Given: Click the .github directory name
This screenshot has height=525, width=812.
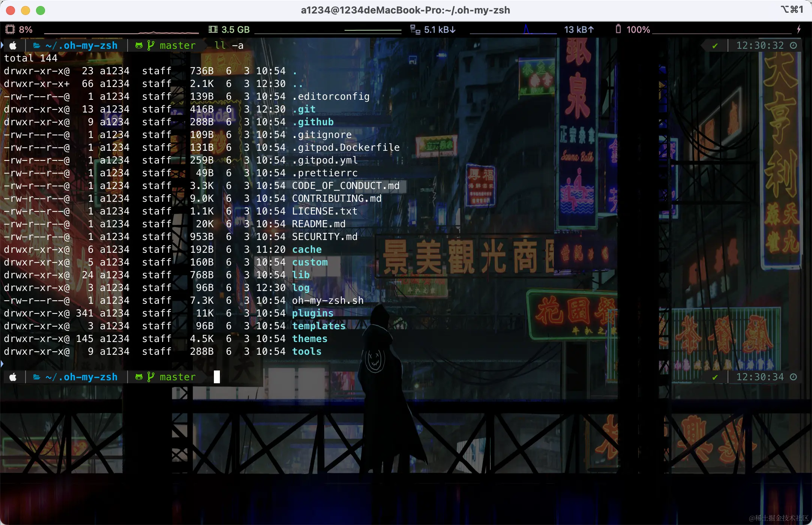Looking at the screenshot, I should tap(313, 122).
